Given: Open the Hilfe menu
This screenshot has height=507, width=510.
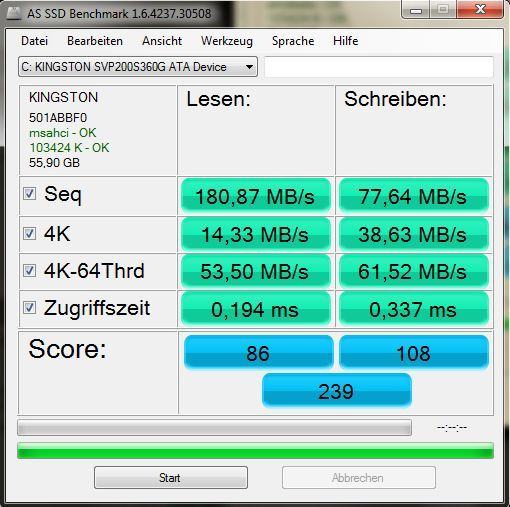Looking at the screenshot, I should (346, 41).
